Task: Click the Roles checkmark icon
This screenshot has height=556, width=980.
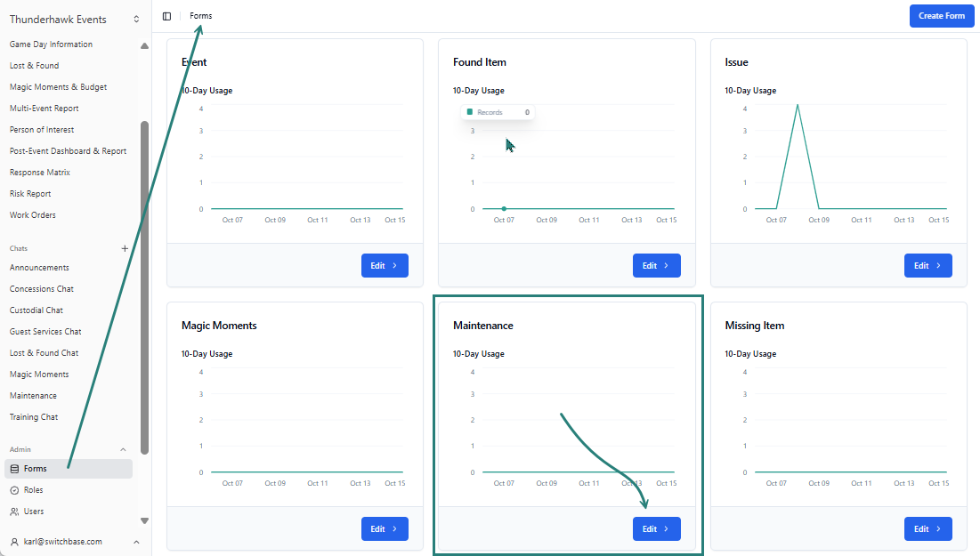Action: pos(14,490)
